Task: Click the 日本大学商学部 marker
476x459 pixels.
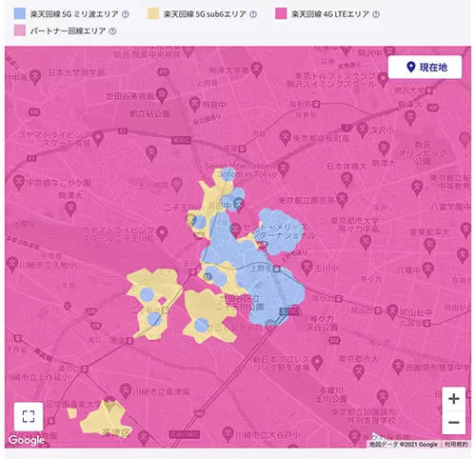Action: (35, 77)
